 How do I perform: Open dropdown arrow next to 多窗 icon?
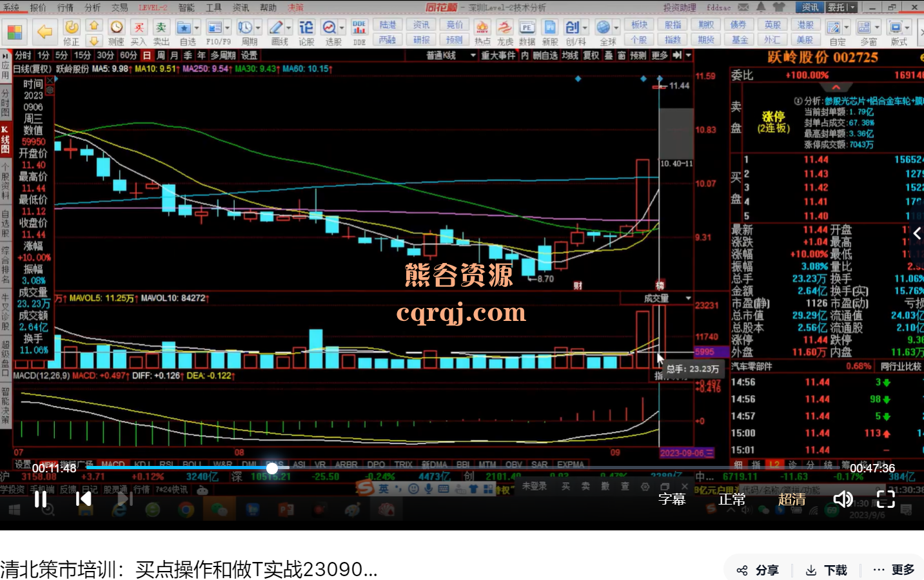(877, 28)
